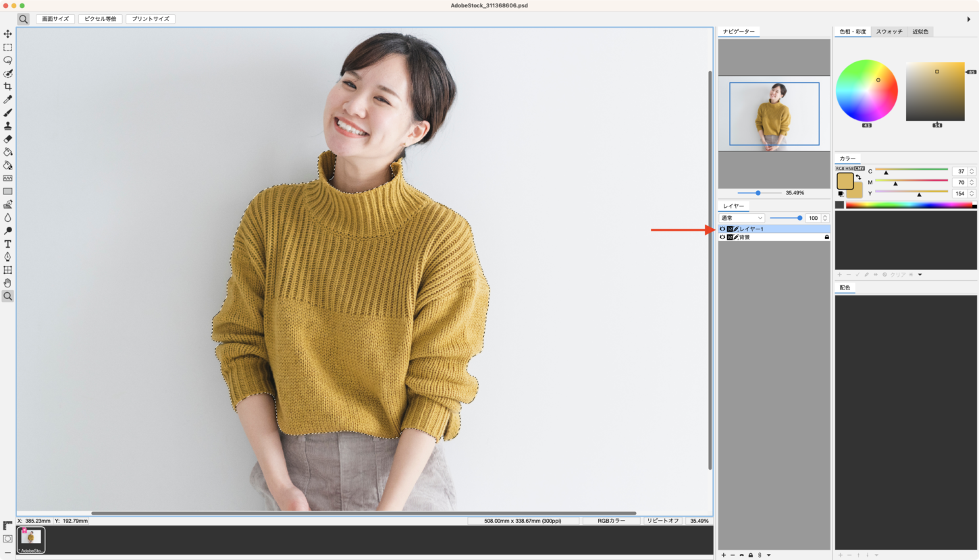Switch to the スウォッチ tab
The height and width of the screenshot is (560, 979).
point(889,32)
